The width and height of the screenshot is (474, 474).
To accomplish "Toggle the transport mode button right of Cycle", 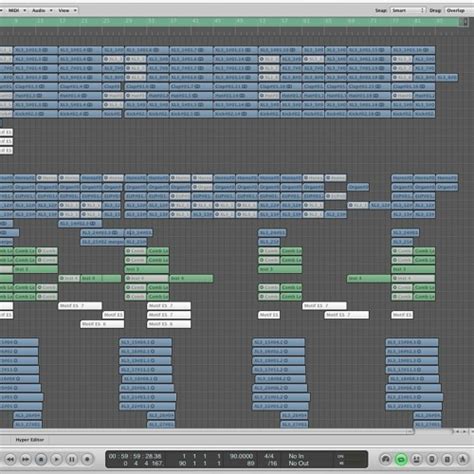I will point(416,459).
